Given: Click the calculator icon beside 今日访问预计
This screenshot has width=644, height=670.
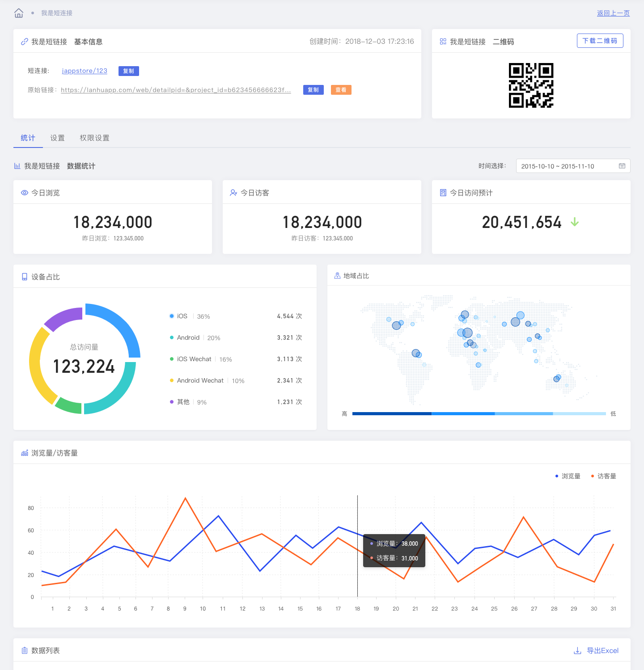Looking at the screenshot, I should 443,193.
